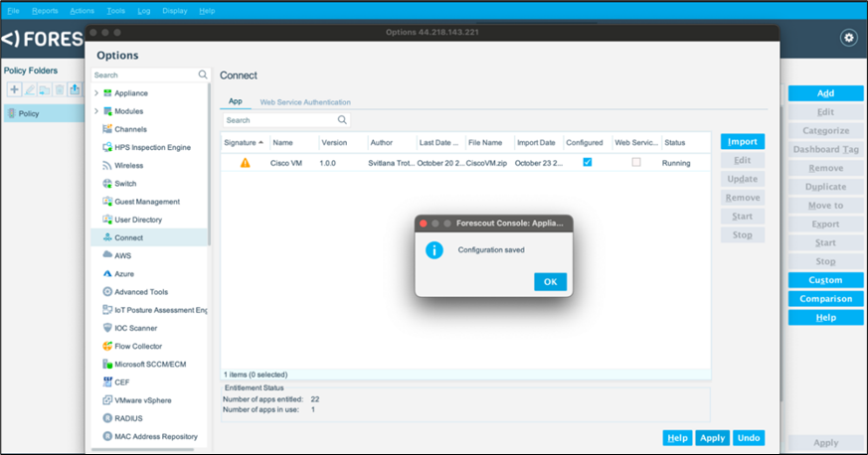Screen dimensions: 868x455
Task: Click the Microsoft SCCM/ECM icon
Action: tap(107, 364)
